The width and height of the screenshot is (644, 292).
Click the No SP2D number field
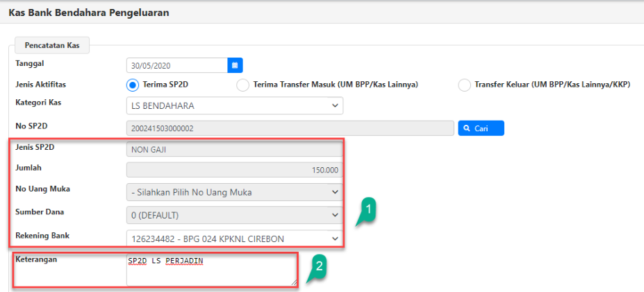click(290, 128)
